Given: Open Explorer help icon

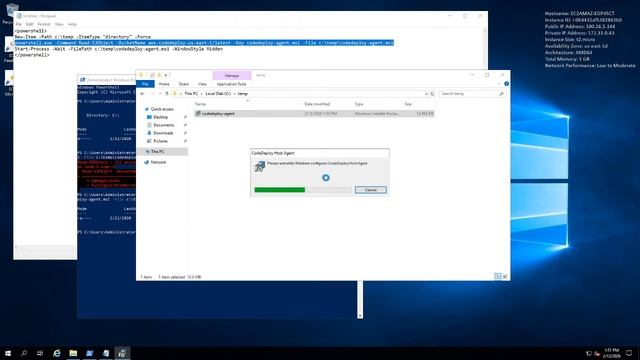Looking at the screenshot, I should [x=506, y=84].
